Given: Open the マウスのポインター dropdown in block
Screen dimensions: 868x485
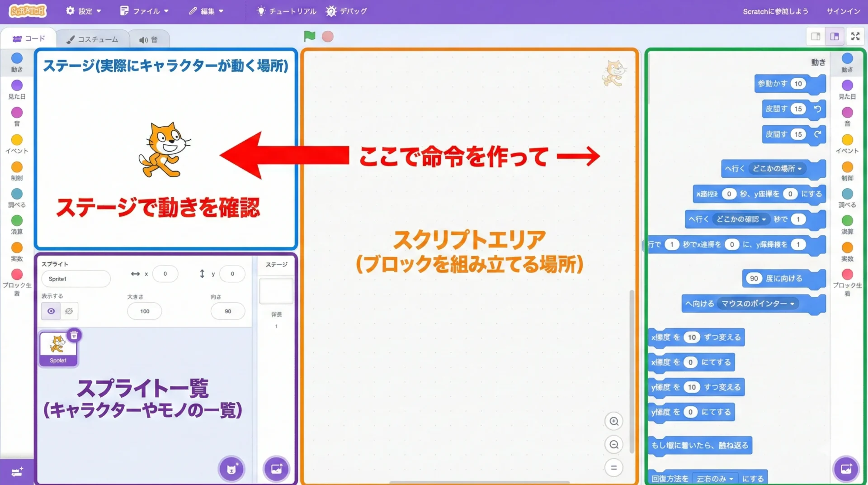Looking at the screenshot, I should (758, 304).
